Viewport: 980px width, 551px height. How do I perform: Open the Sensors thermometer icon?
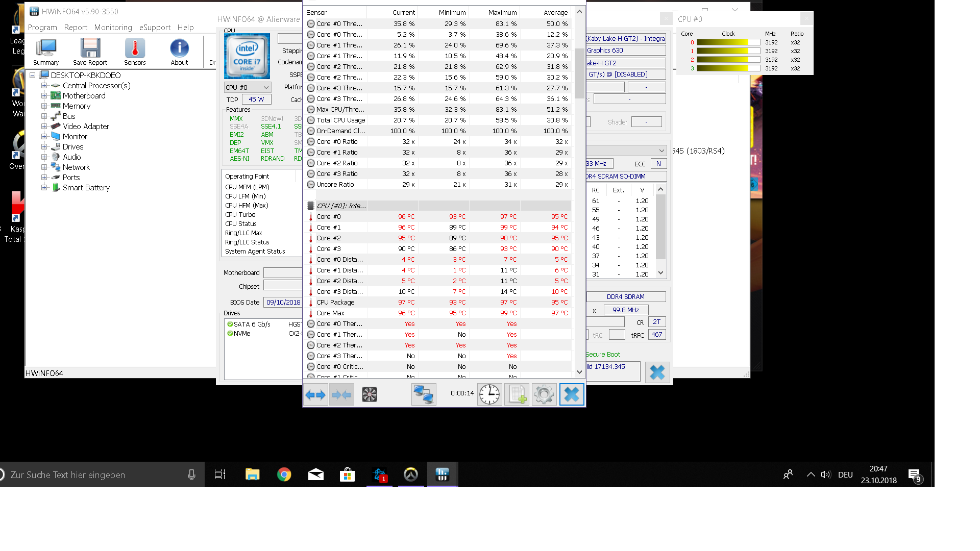tap(135, 52)
